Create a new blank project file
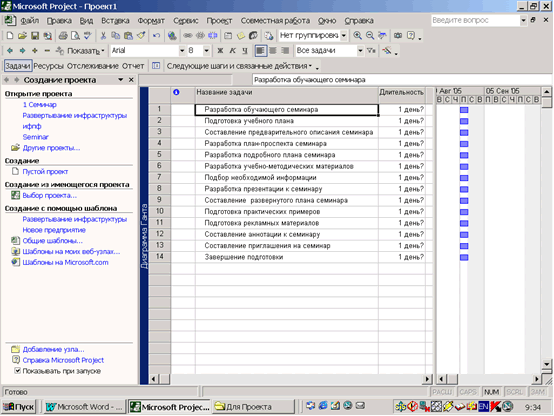The image size is (554, 416). point(10,35)
